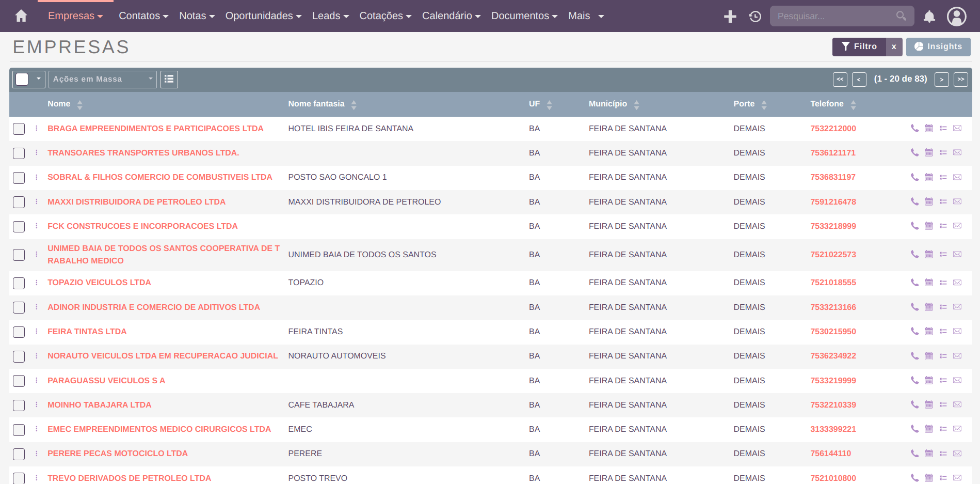
Task: Tick checkbox for MOINHO TABAJARA LTDA
Action: pyautogui.click(x=19, y=405)
